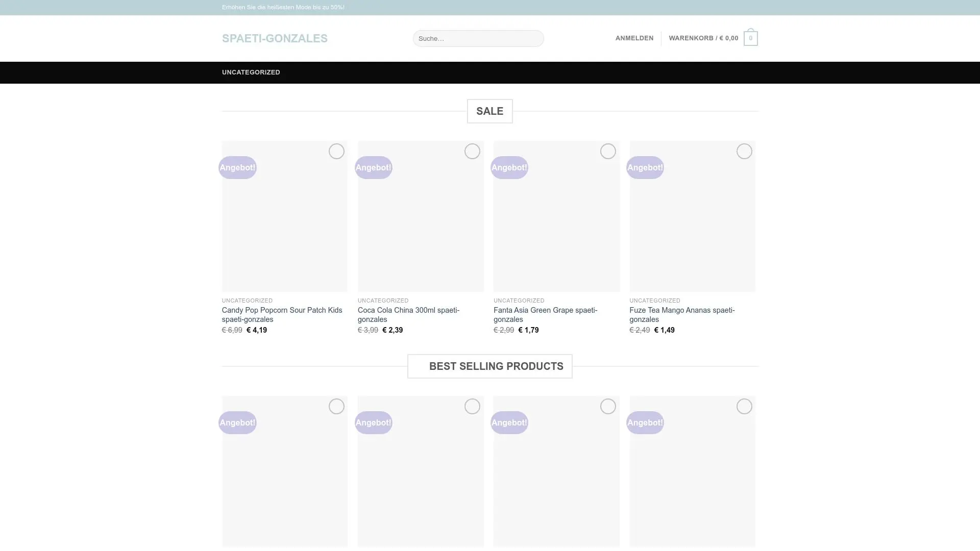
Task: Click the Angebot! badge on Candy Pop Popcorn
Action: pos(237,168)
